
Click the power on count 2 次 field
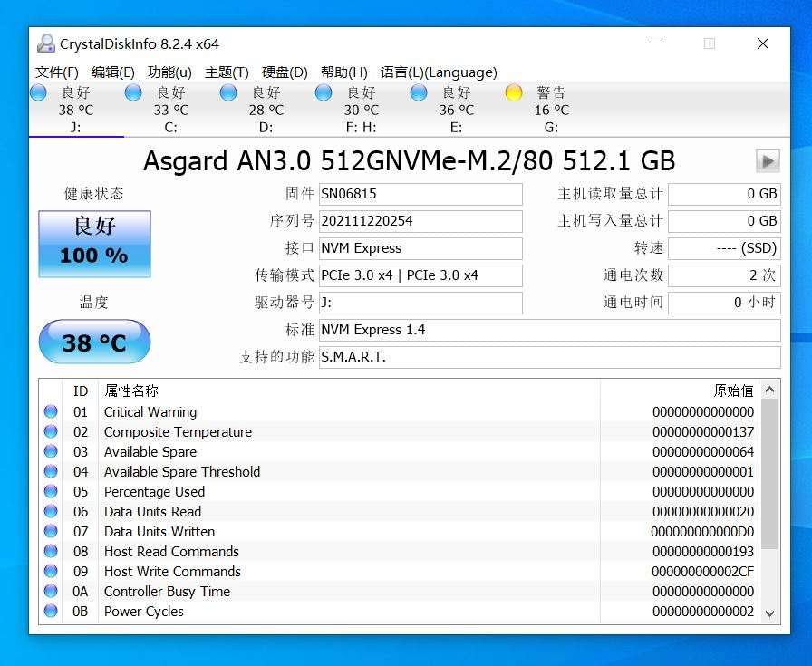[x=724, y=275]
